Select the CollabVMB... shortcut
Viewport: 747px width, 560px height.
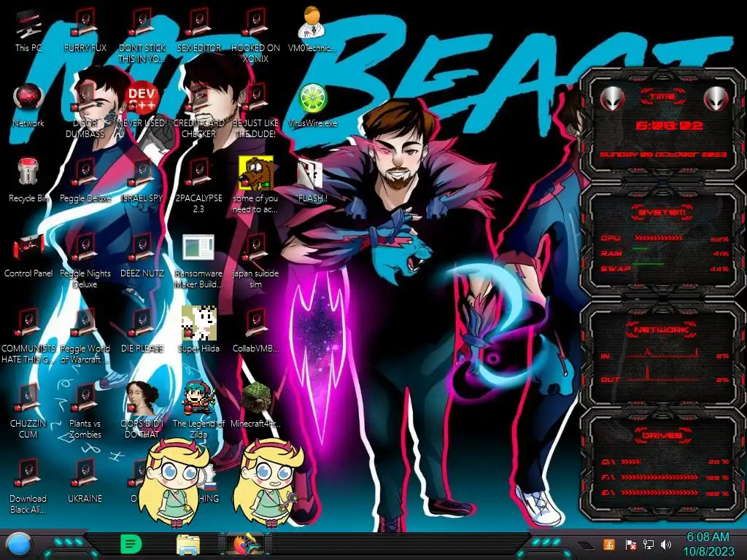pyautogui.click(x=255, y=332)
